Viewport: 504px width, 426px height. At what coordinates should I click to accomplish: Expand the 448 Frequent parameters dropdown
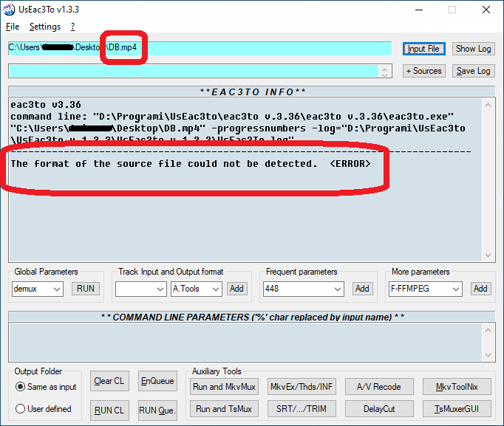click(x=337, y=289)
